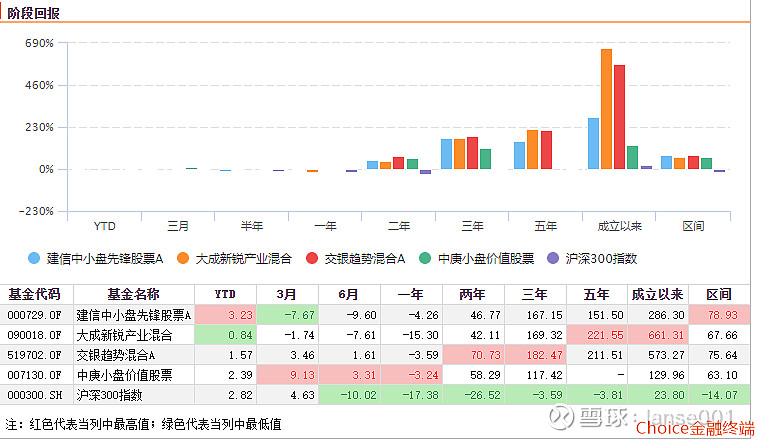Select the 基金名称 column header
758x440 pixels.
(133, 294)
